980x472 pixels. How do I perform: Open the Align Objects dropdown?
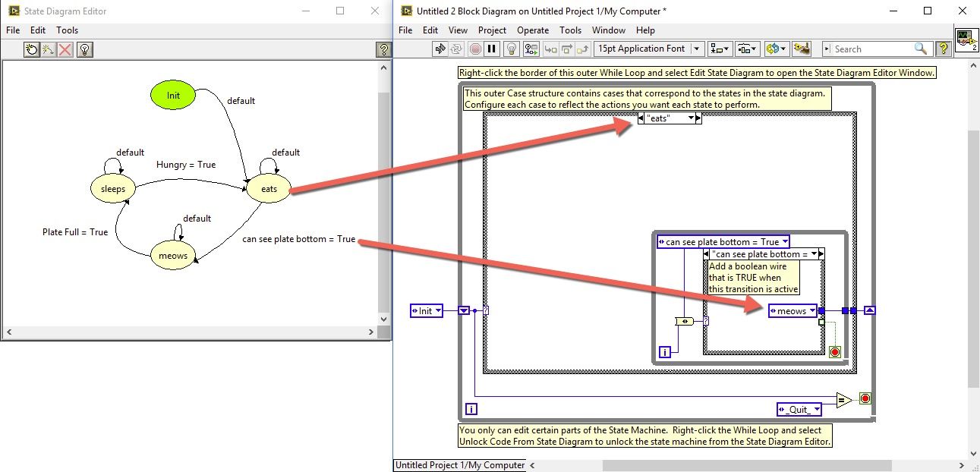[x=720, y=49]
